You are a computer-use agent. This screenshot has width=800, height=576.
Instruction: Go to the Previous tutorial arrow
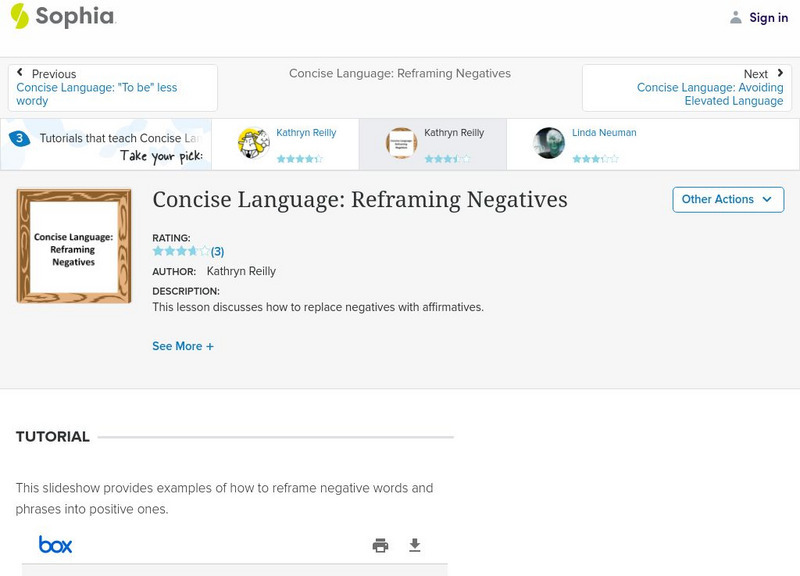coord(20,73)
